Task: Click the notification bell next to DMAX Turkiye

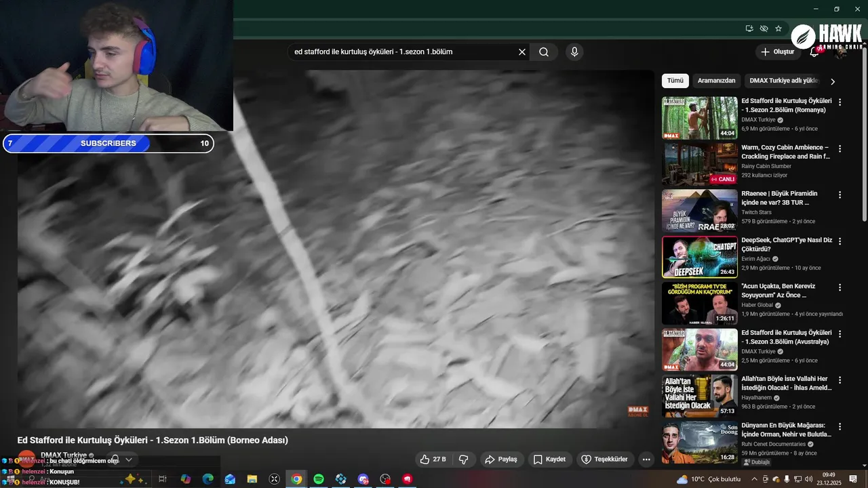Action: pyautogui.click(x=115, y=460)
